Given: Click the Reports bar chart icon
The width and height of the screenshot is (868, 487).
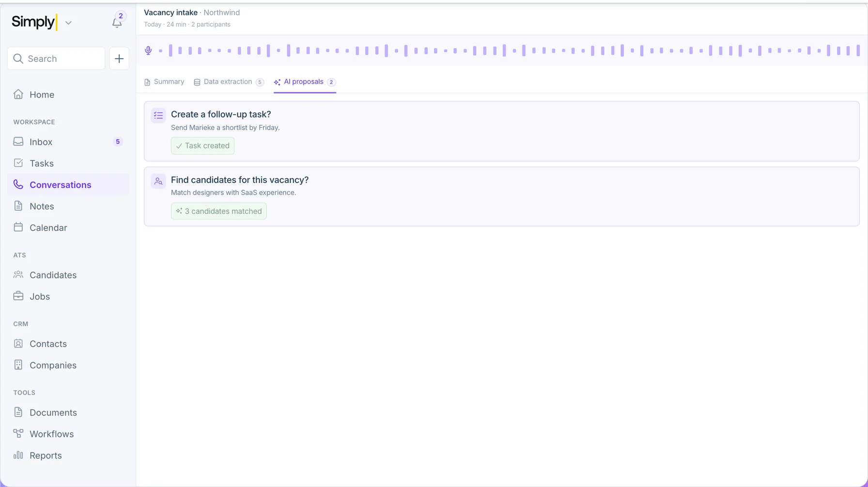Looking at the screenshot, I should pos(18,455).
